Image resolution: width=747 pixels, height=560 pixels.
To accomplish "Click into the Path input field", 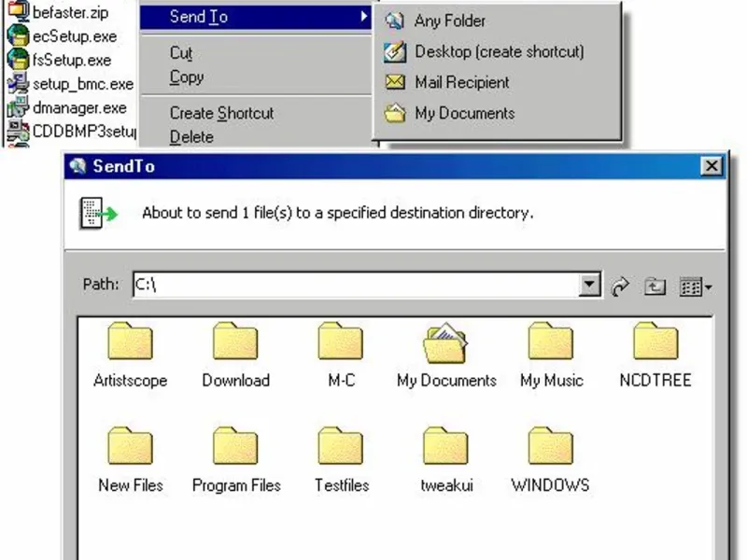I will (356, 285).
